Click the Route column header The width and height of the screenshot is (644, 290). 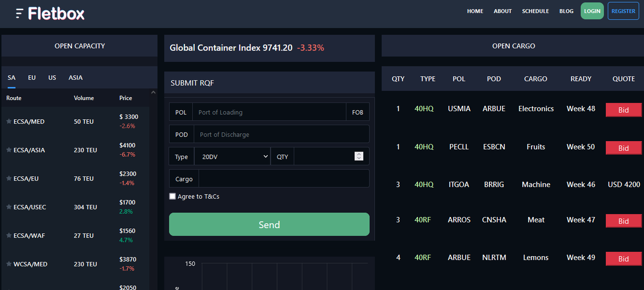click(x=14, y=98)
